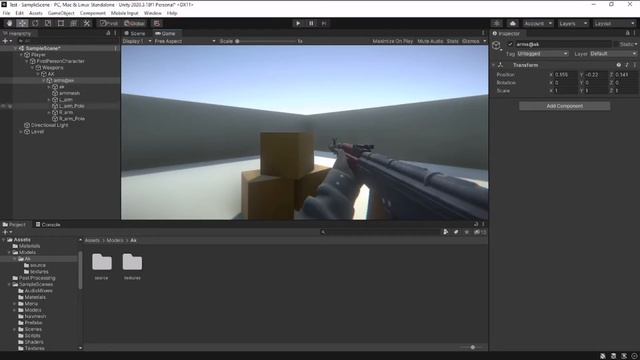Adjust the Game view Scale slider
Screen dimensions: 640x360
(266, 41)
